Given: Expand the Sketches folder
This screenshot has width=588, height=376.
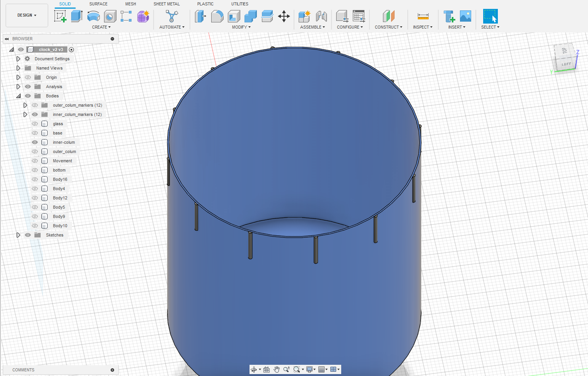Looking at the screenshot, I should click(18, 235).
